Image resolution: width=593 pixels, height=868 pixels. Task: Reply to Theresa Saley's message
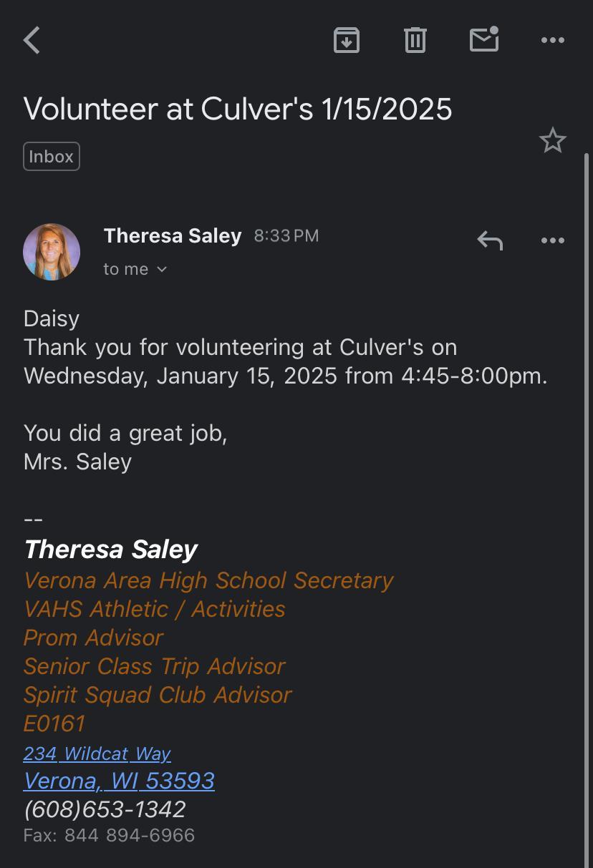coord(490,240)
